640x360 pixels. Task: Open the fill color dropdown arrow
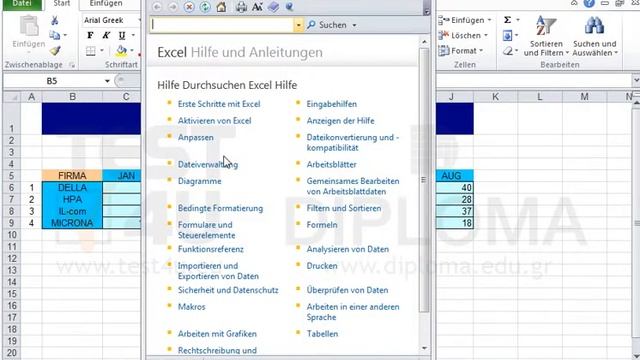[132, 51]
